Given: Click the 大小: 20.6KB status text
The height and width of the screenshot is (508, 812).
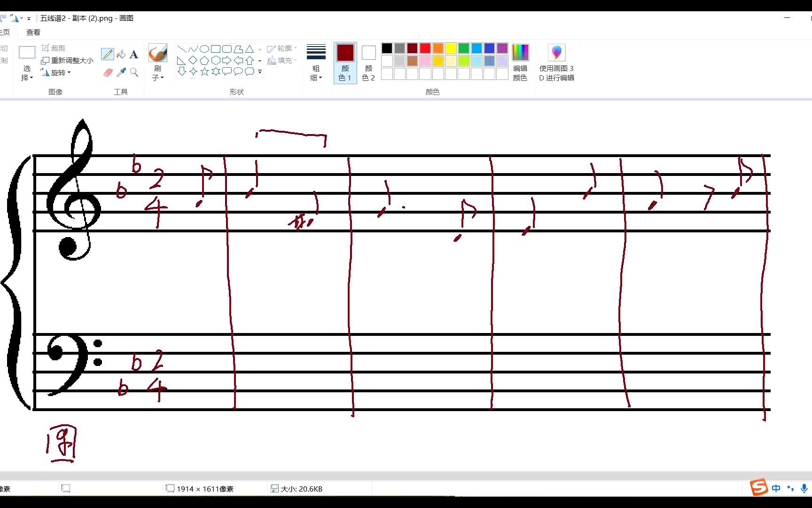Looking at the screenshot, I should pyautogui.click(x=301, y=489).
